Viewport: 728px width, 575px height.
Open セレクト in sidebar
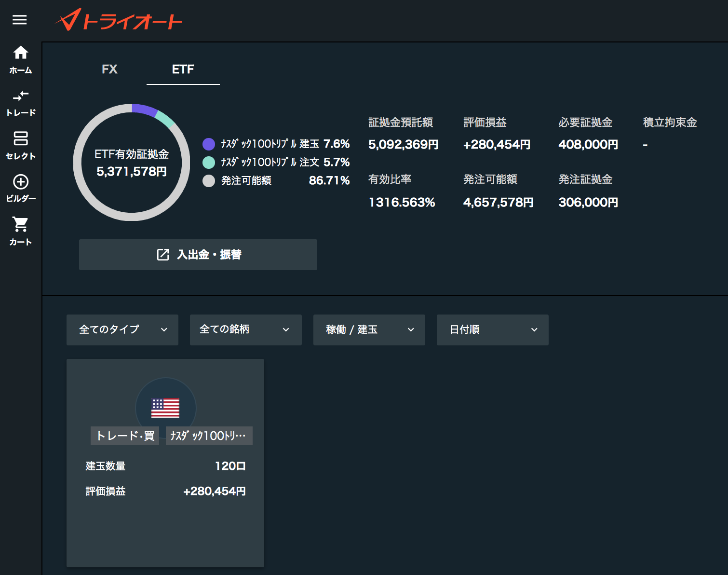(21, 146)
